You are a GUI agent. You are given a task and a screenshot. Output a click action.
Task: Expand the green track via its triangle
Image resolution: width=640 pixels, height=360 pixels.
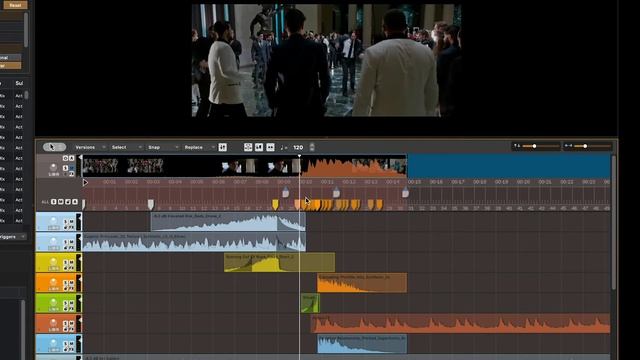[79, 299]
